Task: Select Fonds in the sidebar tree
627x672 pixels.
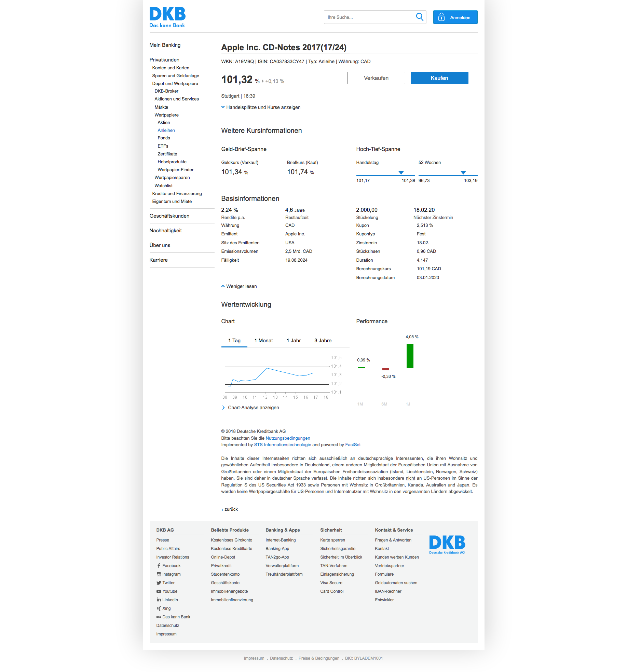Action: (x=164, y=138)
